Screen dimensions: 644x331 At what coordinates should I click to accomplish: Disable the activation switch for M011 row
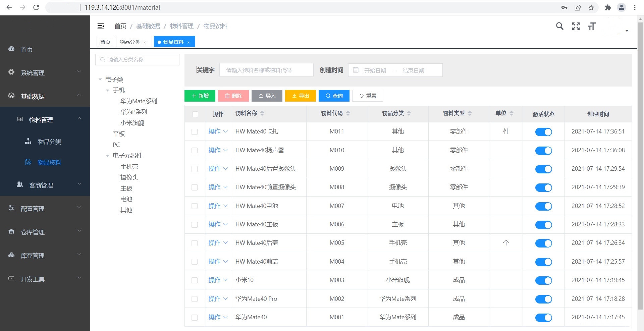[x=543, y=132]
